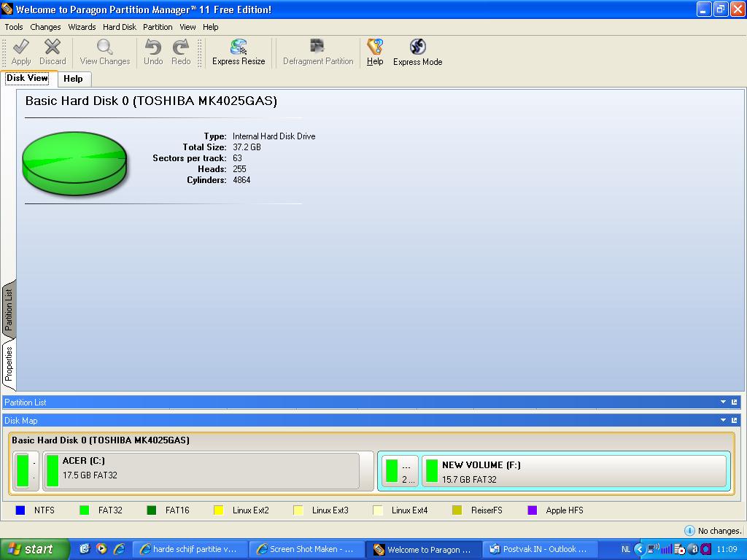747x560 pixels.
Task: Open the Tools menu
Action: pyautogui.click(x=14, y=27)
